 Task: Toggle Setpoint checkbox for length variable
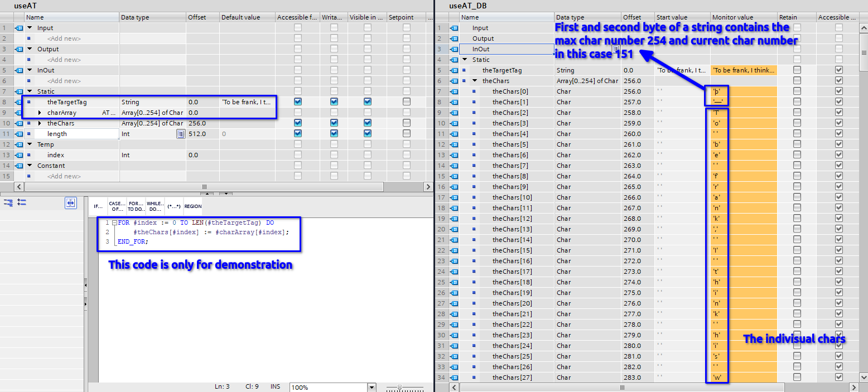(x=407, y=134)
